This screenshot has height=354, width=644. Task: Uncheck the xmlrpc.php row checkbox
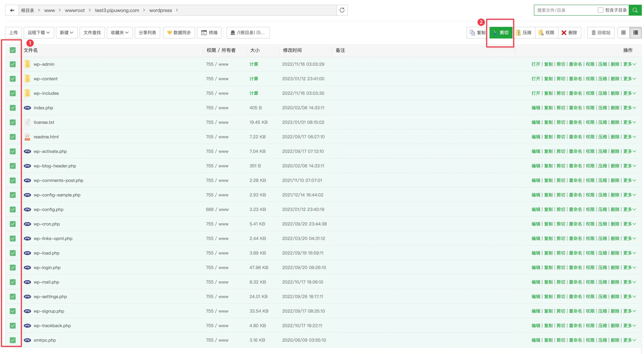click(13, 340)
